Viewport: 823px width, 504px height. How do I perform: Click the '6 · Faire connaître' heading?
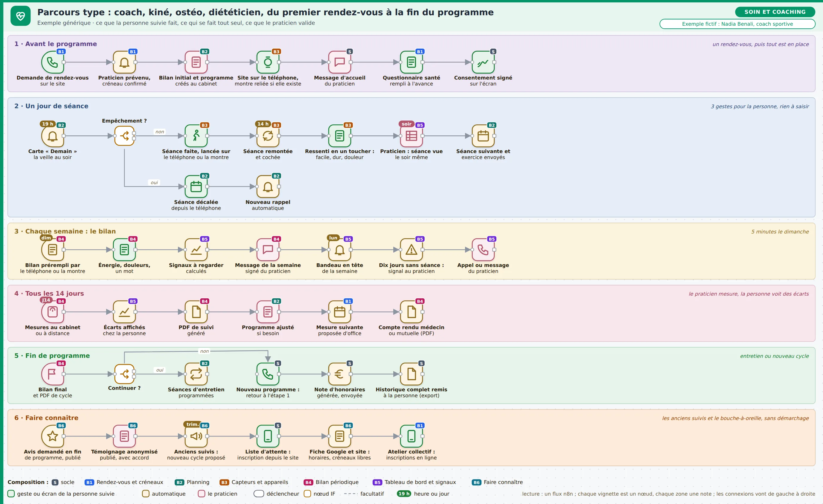(x=46, y=418)
